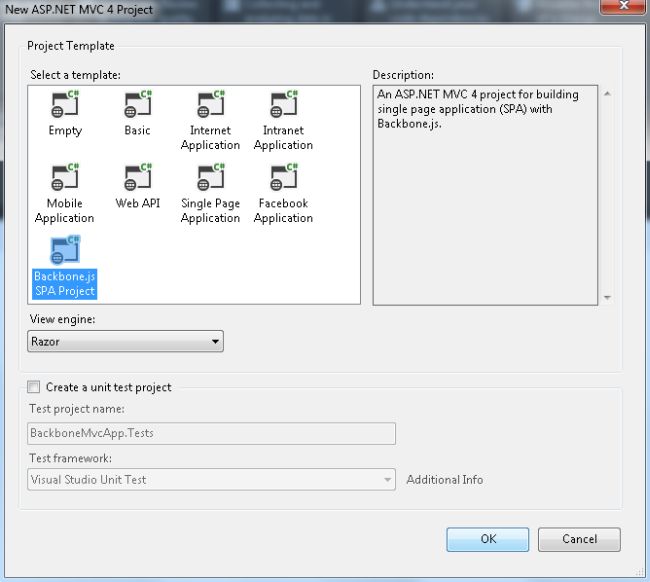The width and height of the screenshot is (650, 582).
Task: Pick the Single Page Application template icon
Action: 211,177
